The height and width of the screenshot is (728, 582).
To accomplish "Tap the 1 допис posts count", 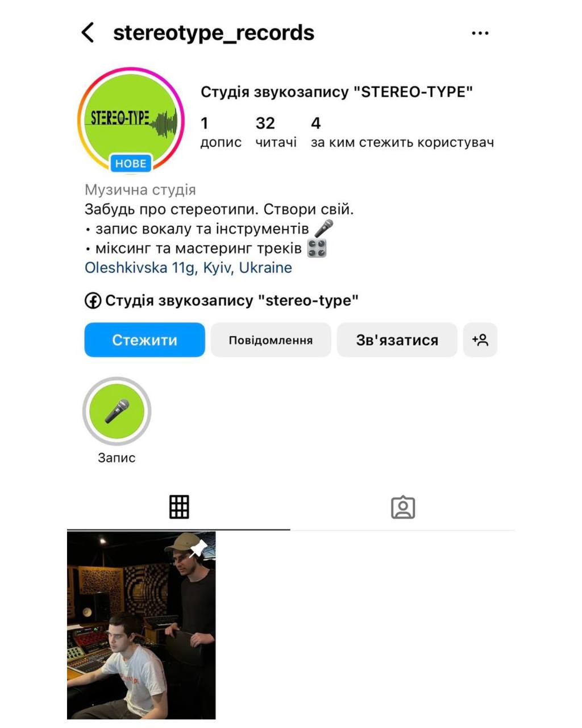I will 221,132.
